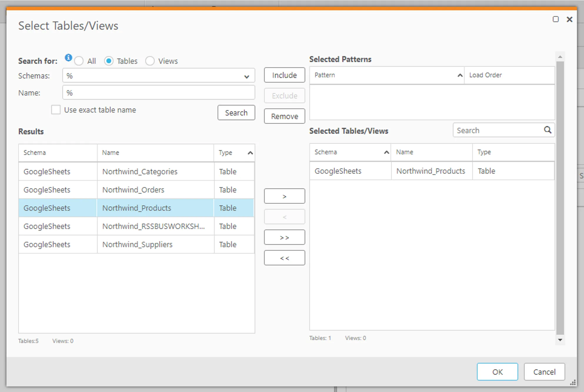Screen dimensions: 584x392
Task: Click the Include button
Action: click(284, 75)
